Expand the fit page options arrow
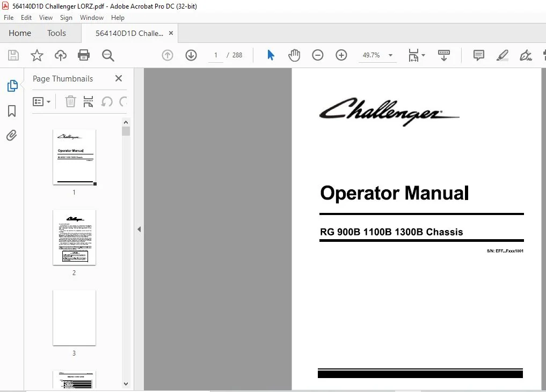Screen dimensions: 546x392 [424, 55]
